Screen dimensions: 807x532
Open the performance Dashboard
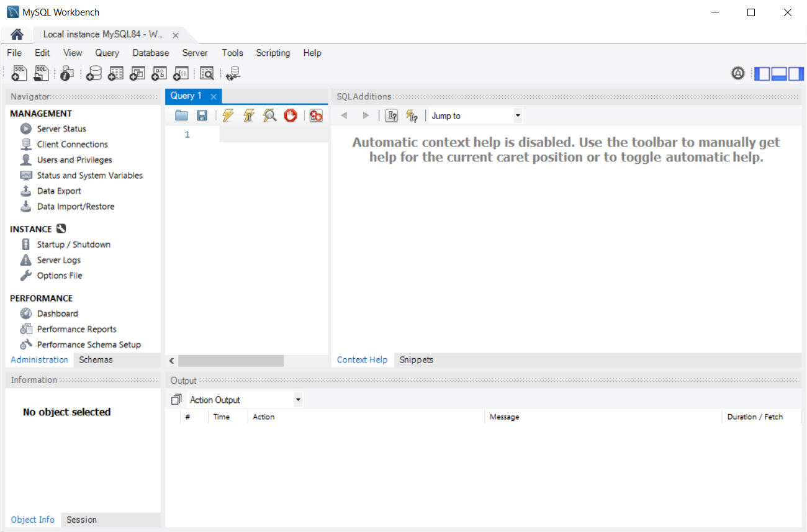point(57,313)
